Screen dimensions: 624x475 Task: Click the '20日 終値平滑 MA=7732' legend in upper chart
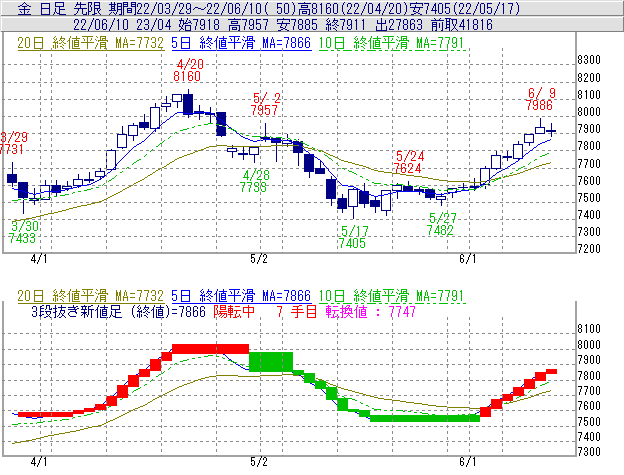click(x=90, y=43)
